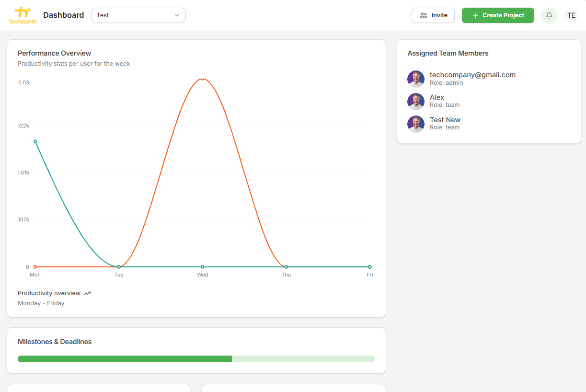Expand the project selector chevron
Viewport: 586px width, 392px height.
point(176,15)
